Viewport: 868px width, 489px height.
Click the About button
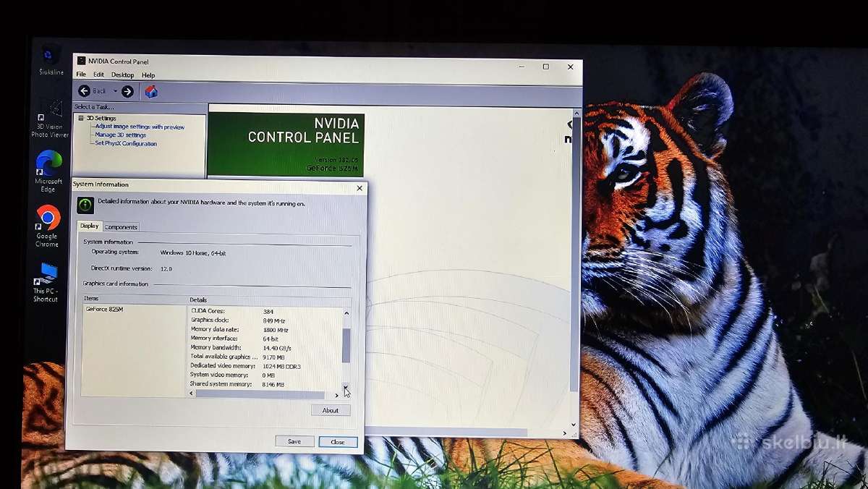coord(331,410)
